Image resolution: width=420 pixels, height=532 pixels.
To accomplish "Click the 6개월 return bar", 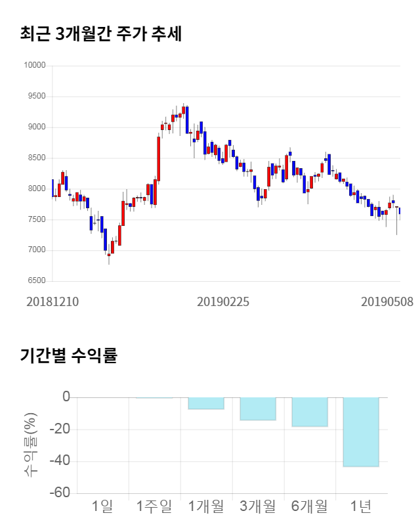I will pyautogui.click(x=309, y=412).
